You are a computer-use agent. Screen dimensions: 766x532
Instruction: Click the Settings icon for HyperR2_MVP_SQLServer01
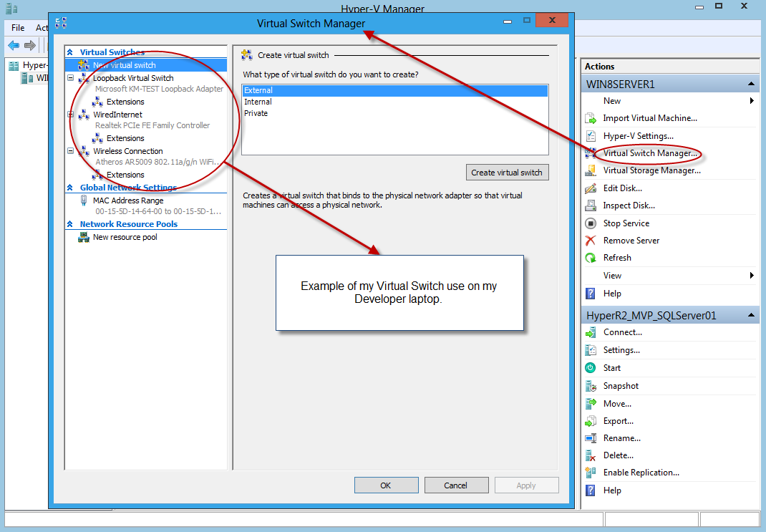pos(591,350)
